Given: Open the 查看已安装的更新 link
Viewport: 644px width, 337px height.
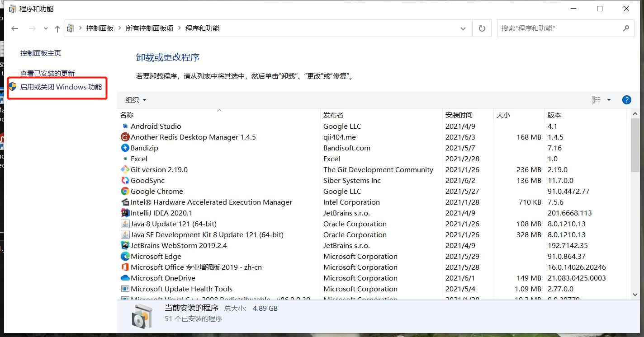Looking at the screenshot, I should pos(47,73).
